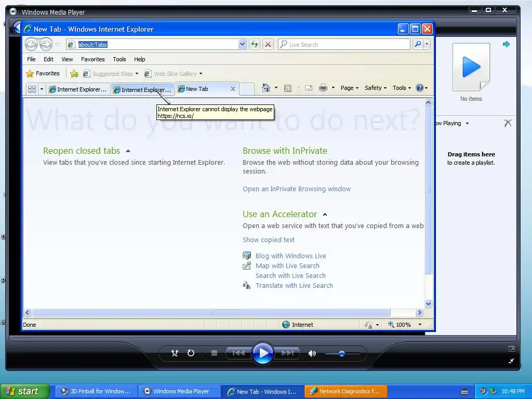Open the search provider dropdown arrow
Screen dimensions: 532x399
[427, 44]
